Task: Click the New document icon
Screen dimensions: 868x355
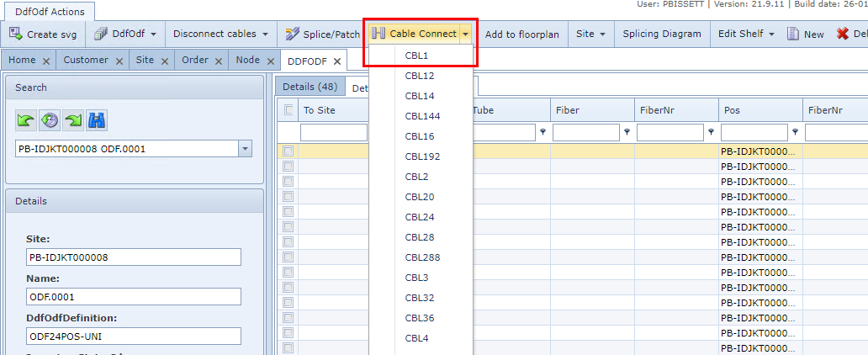Action: [x=793, y=34]
